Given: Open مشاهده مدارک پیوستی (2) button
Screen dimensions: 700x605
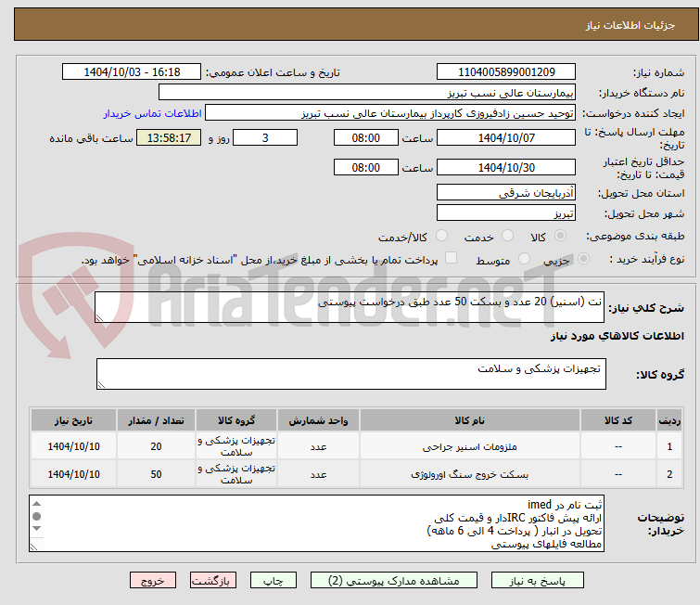Looking at the screenshot, I should point(393,581).
